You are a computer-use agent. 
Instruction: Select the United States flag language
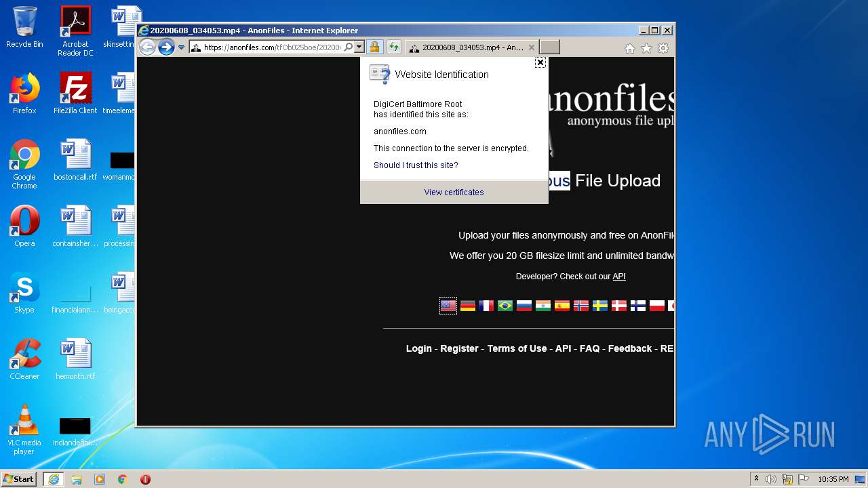[448, 306]
